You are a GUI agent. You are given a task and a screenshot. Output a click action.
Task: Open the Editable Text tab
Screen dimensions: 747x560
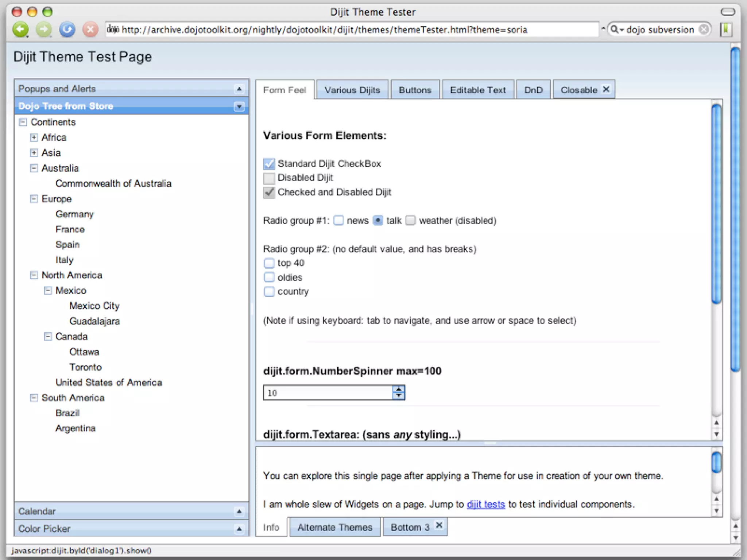tap(478, 90)
